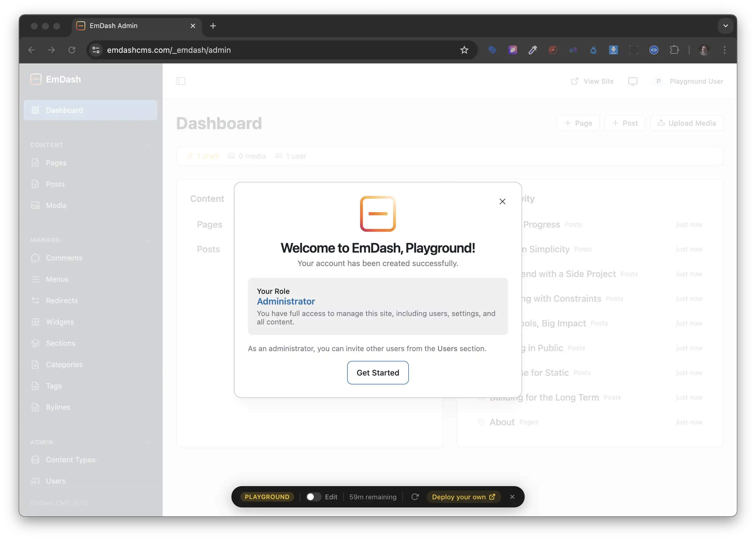Click the Tags icon in sidebar
This screenshot has height=540, width=756.
click(x=35, y=386)
